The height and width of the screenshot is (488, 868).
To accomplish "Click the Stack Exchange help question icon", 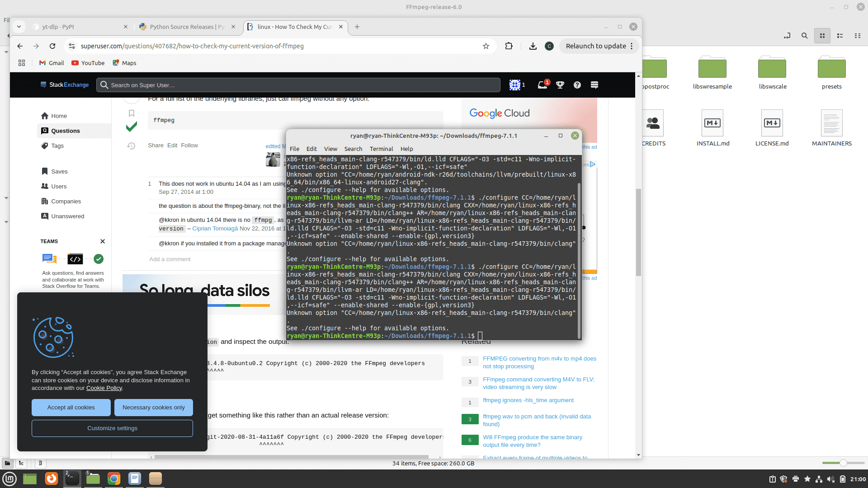I will (577, 85).
